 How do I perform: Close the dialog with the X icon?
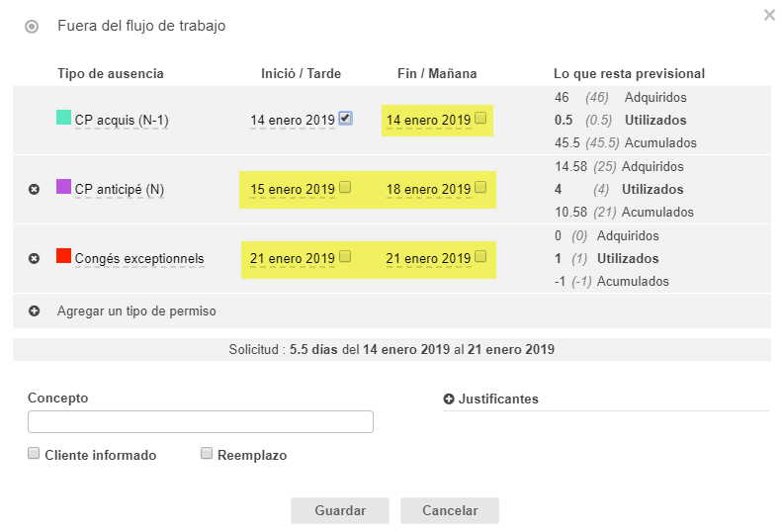pos(769,15)
